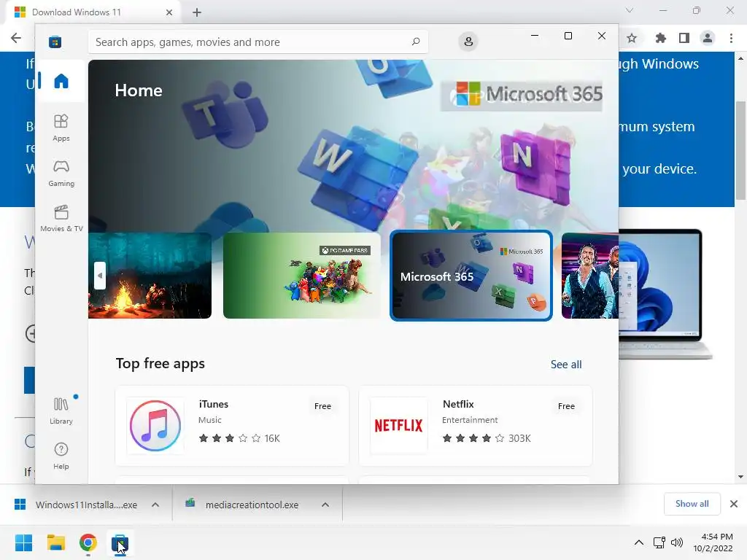The width and height of the screenshot is (747, 560).
Task: Open the Apps section in sidebar
Action: pos(61,128)
